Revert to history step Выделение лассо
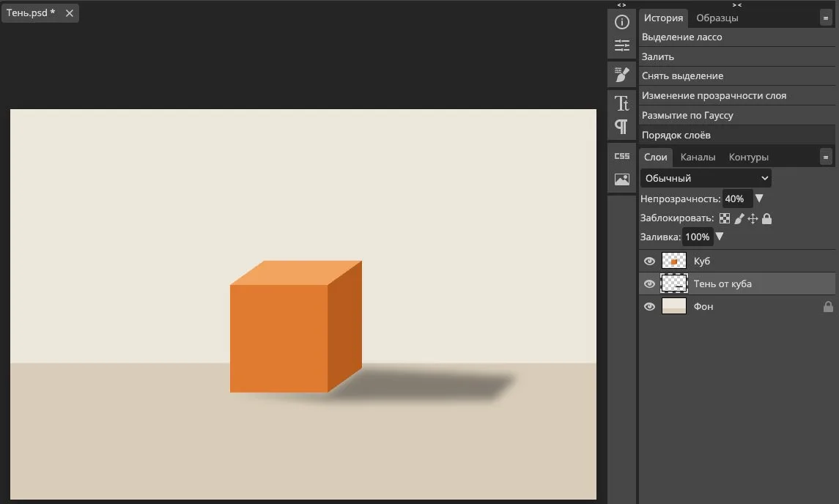The width and height of the screenshot is (839, 504). pos(737,37)
